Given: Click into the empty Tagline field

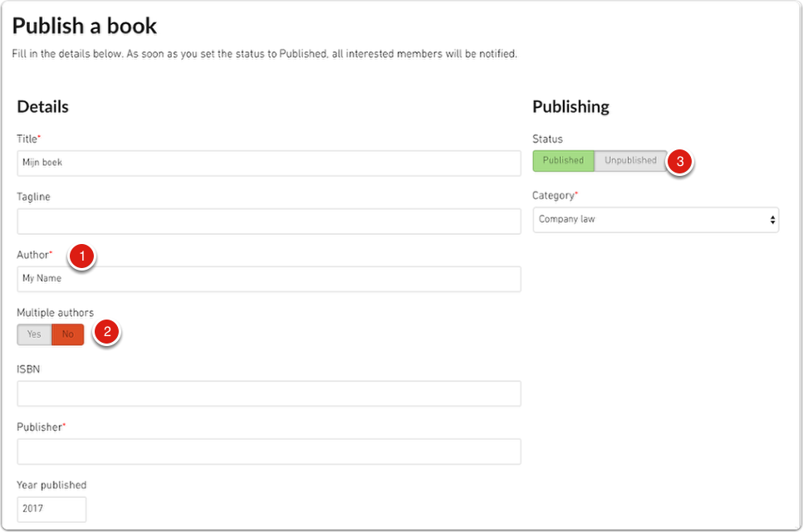Looking at the screenshot, I should [x=269, y=222].
